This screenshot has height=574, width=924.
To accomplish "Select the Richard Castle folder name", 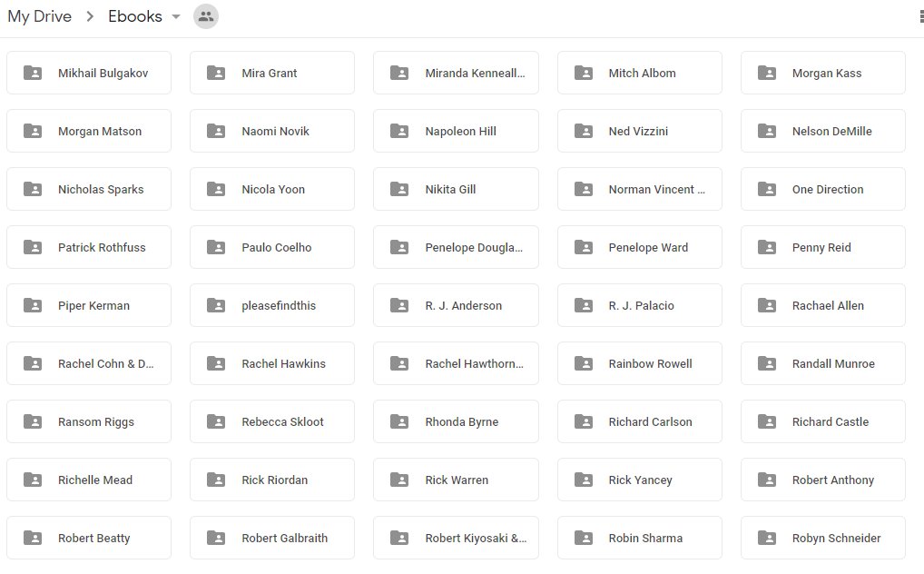I will tap(831, 421).
